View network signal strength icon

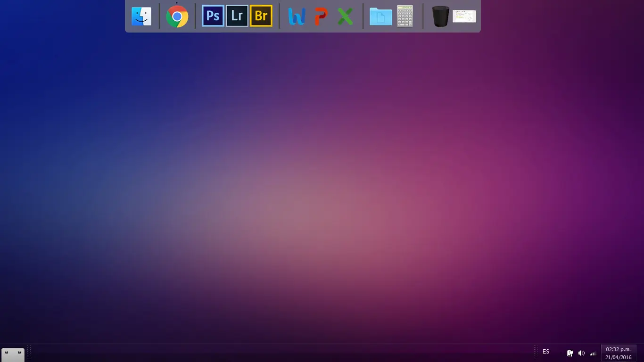click(593, 353)
